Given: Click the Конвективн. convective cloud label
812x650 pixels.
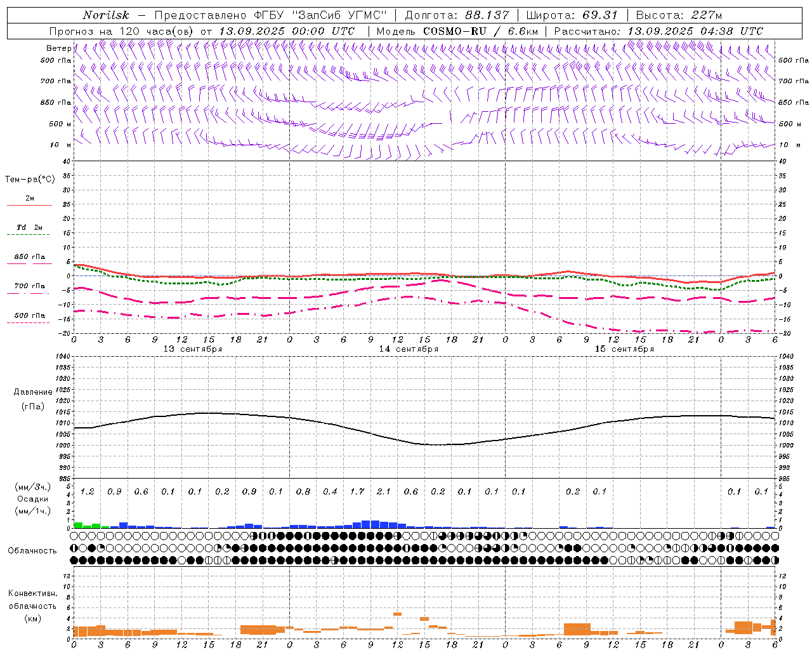Looking at the screenshot, I should [x=32, y=594].
